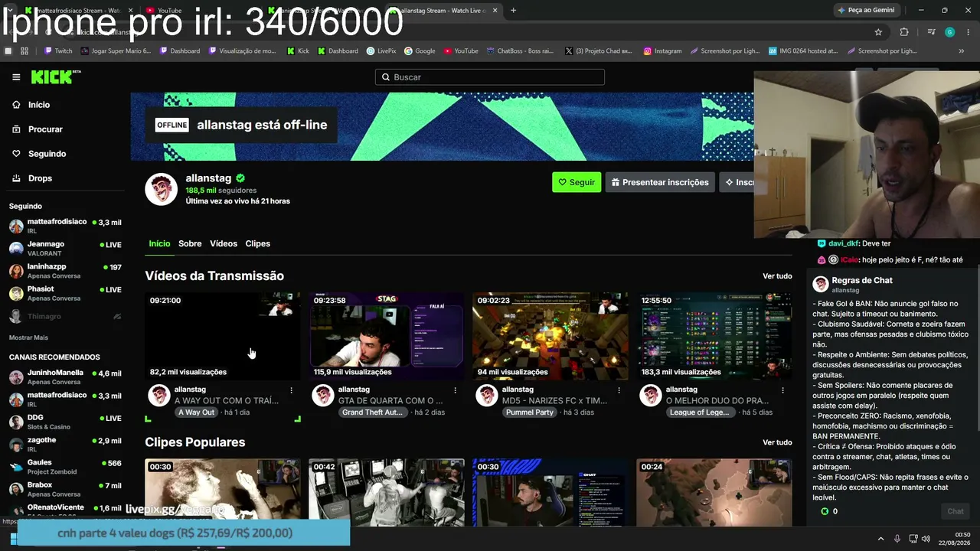Open zagothe IRL channel

[x=65, y=444]
